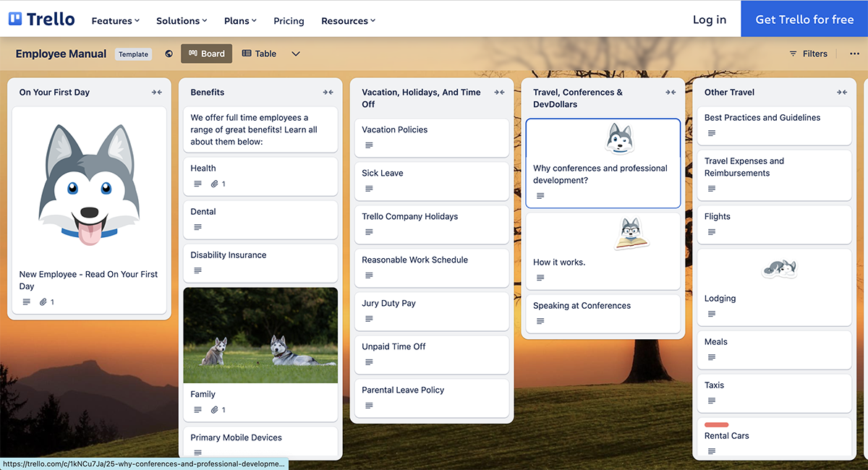Screen dimensions: 868x470
Task: Click the description icon on Sick Leave card
Action: (369, 188)
